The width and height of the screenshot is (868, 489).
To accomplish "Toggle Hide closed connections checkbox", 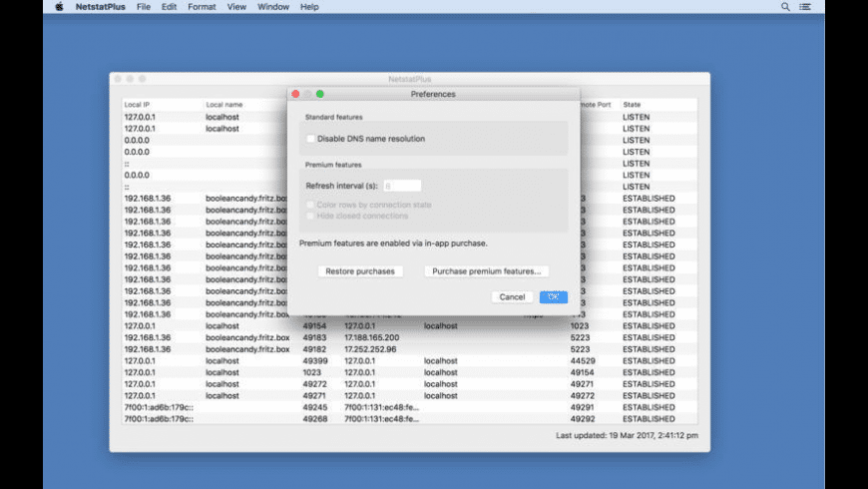I will pyautogui.click(x=310, y=216).
